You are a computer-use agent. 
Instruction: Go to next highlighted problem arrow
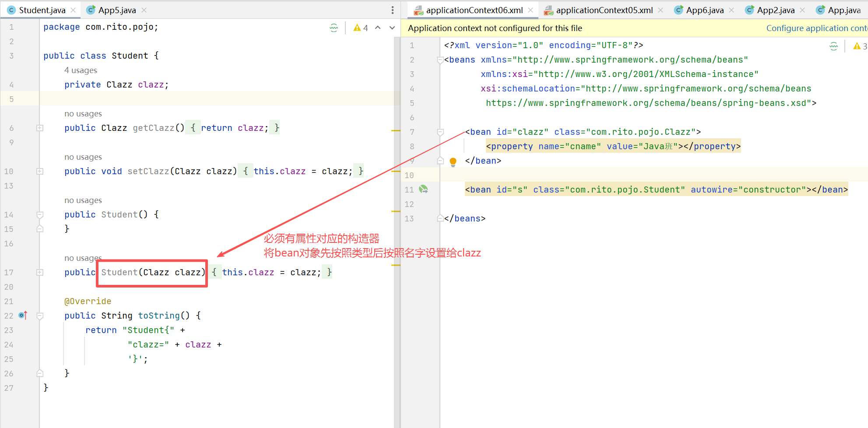tap(392, 28)
